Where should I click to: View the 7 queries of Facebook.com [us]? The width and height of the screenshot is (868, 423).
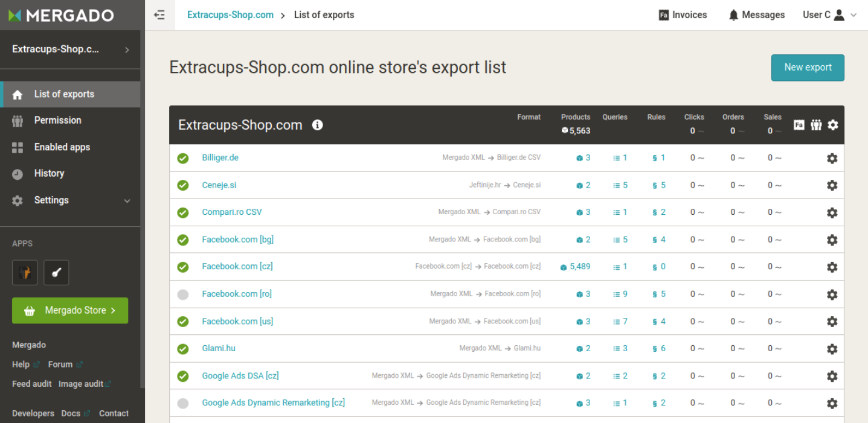620,322
